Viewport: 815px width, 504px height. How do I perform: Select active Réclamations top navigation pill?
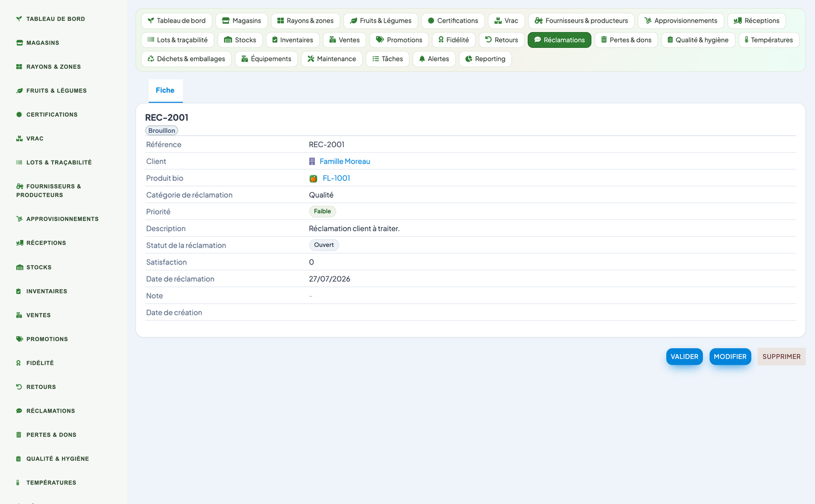coord(560,40)
